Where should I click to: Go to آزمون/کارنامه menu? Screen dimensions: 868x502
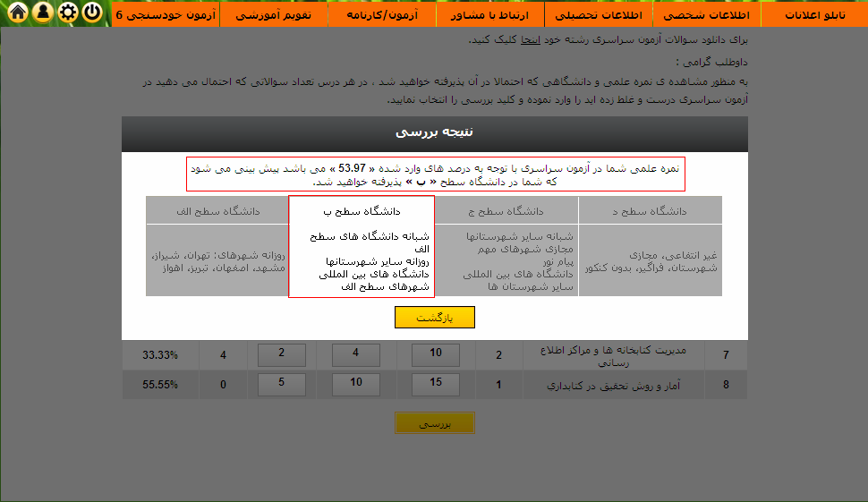[x=383, y=14]
